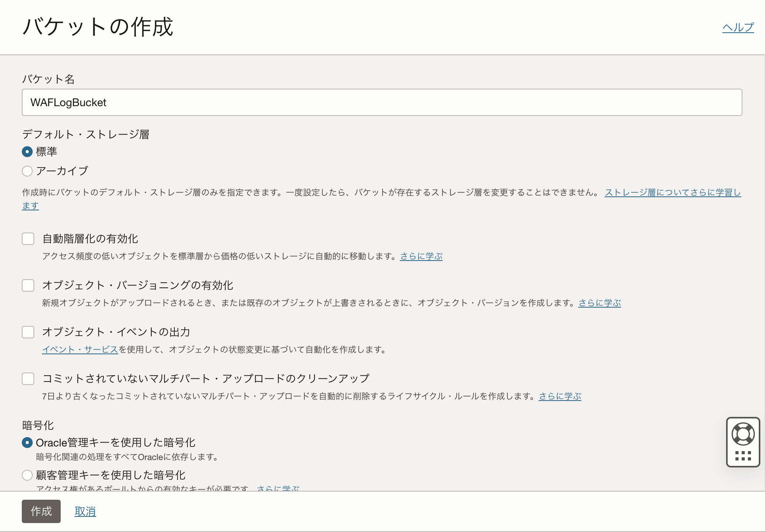Select Oracle管理キーを使用した暗号化

[x=27, y=442]
